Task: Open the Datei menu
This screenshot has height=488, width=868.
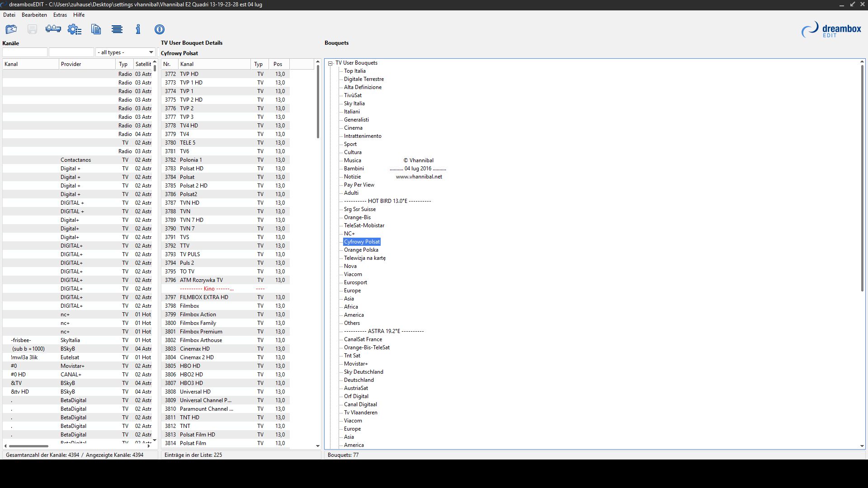Action: [x=9, y=15]
